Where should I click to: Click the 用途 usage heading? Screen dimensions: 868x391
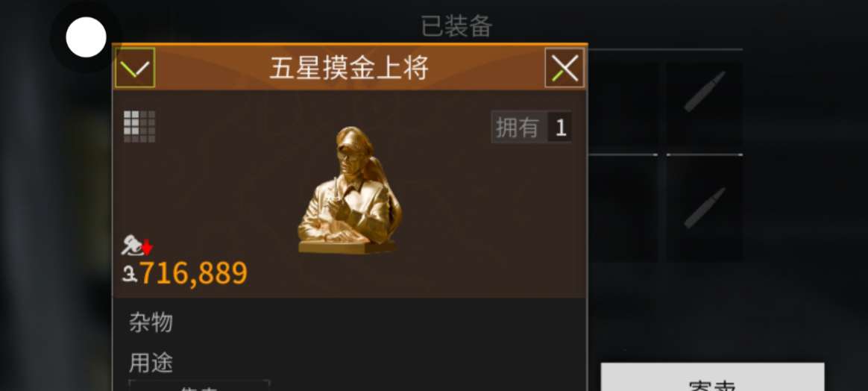(x=151, y=363)
